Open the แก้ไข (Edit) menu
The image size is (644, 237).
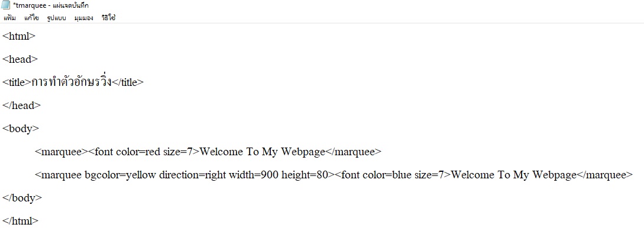coord(31,18)
